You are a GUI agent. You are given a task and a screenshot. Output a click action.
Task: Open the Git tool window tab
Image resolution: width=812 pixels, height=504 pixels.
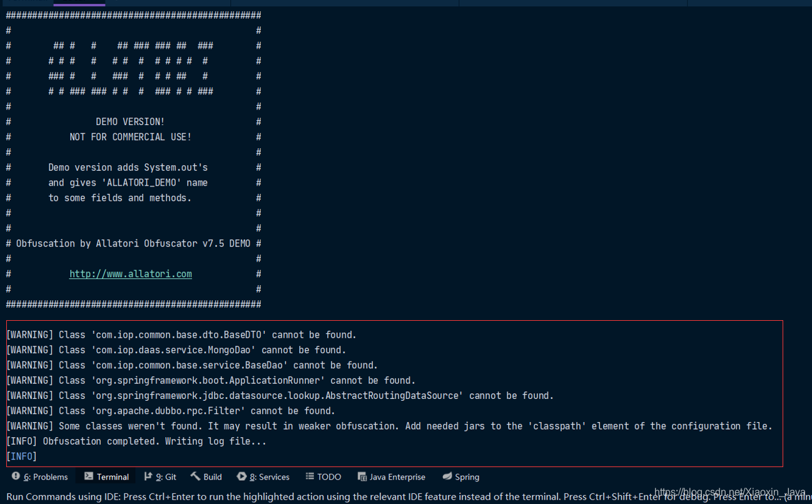click(x=160, y=476)
